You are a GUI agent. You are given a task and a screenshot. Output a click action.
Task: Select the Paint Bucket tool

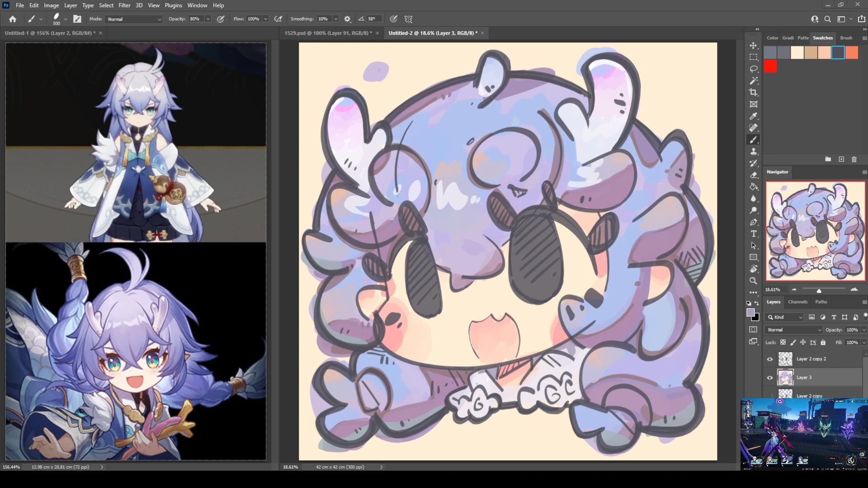click(x=753, y=187)
